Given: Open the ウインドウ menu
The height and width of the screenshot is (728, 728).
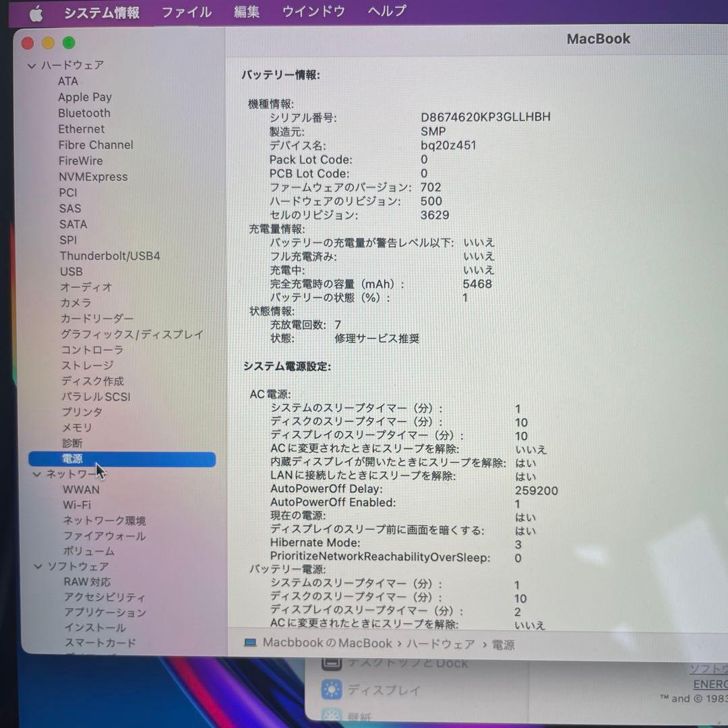Looking at the screenshot, I should pos(313,11).
